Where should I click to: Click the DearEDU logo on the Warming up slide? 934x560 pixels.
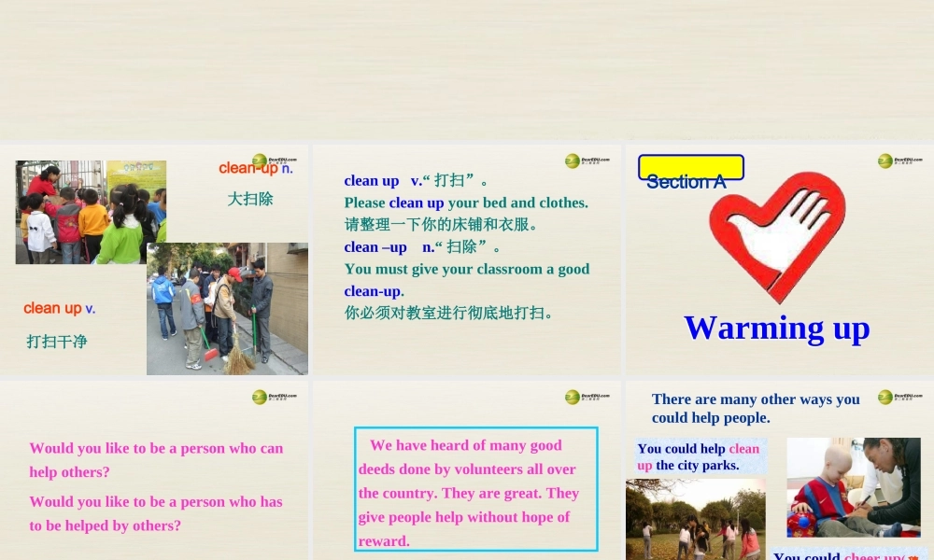coord(885,161)
